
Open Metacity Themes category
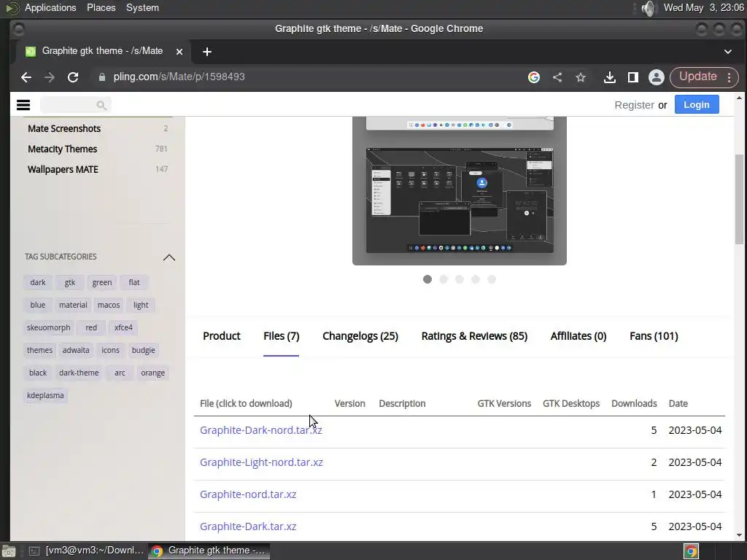click(x=63, y=149)
